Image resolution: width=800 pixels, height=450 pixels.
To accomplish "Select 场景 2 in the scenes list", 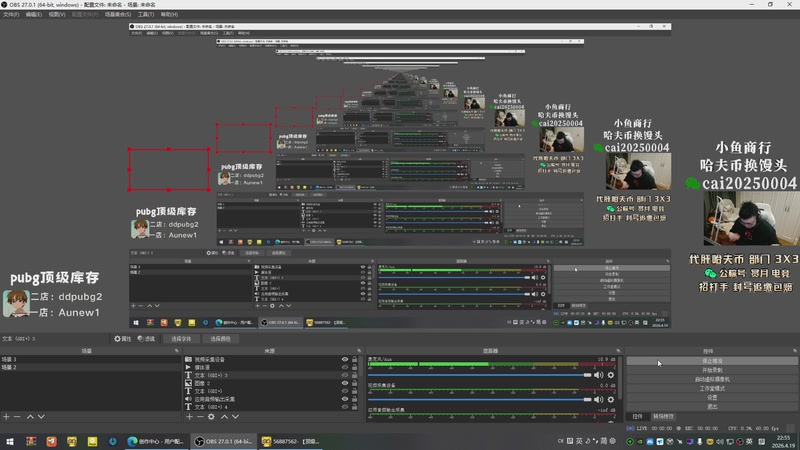I will (x=90, y=367).
